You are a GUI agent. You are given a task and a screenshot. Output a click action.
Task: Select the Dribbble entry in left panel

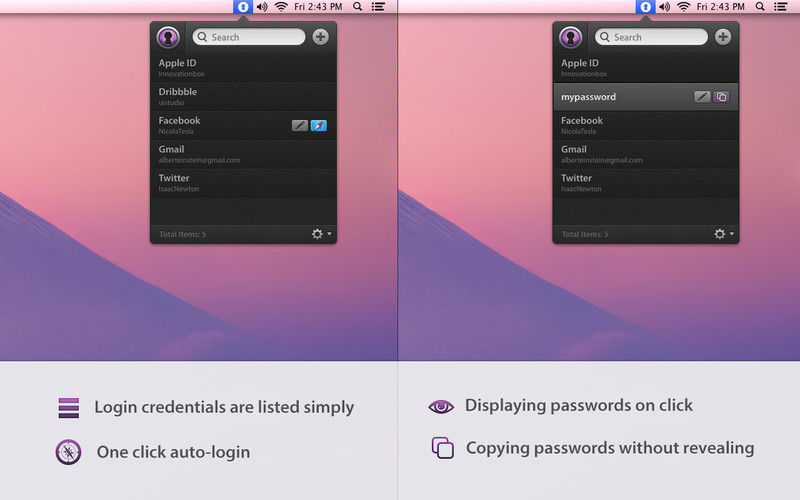pyautogui.click(x=243, y=96)
